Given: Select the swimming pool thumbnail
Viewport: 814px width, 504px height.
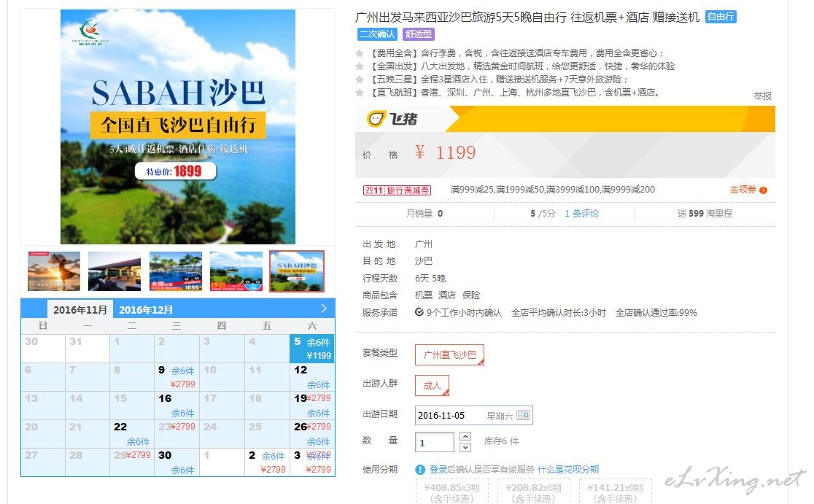Looking at the screenshot, I should tap(176, 271).
